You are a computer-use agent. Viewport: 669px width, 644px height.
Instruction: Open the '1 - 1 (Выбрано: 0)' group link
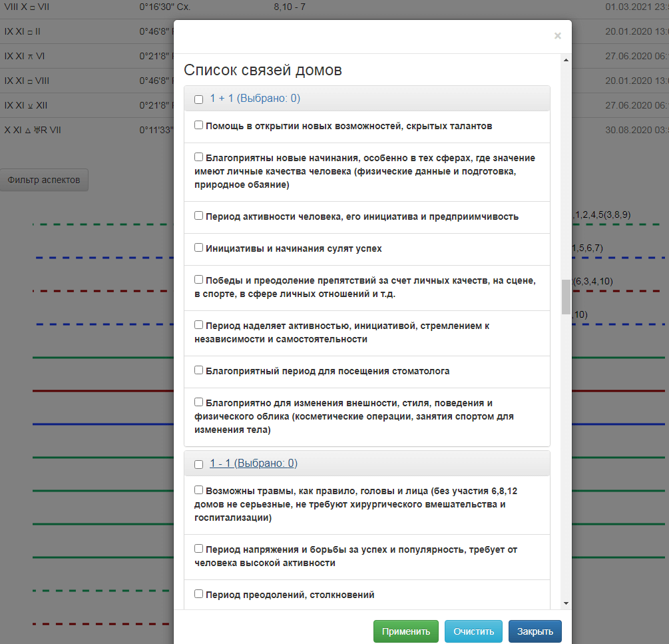(x=253, y=463)
